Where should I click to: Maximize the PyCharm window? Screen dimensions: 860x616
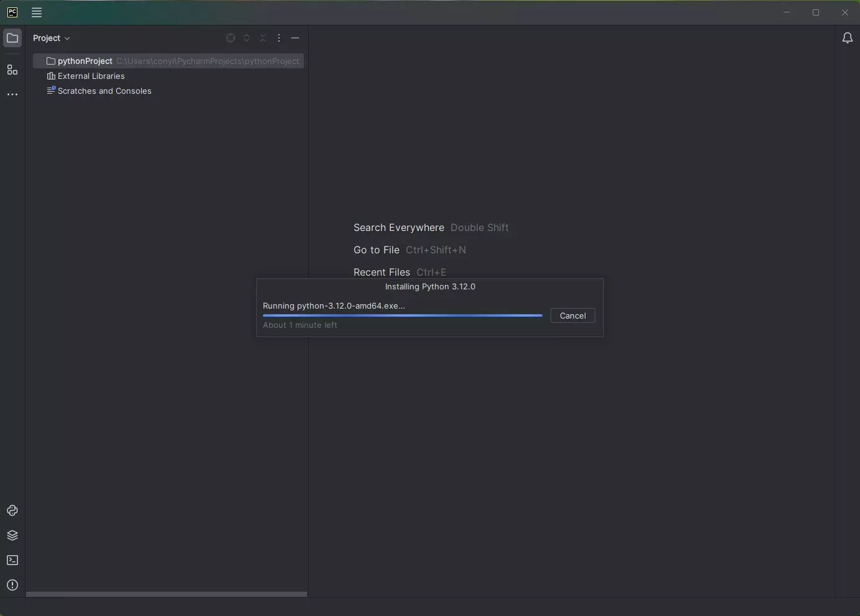[x=816, y=12]
